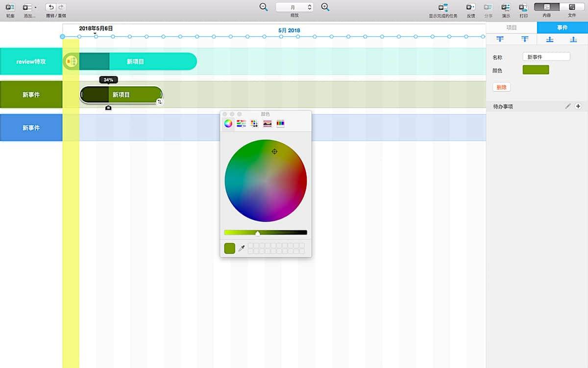
Task: Click the red 删除 delete button
Action: [501, 87]
